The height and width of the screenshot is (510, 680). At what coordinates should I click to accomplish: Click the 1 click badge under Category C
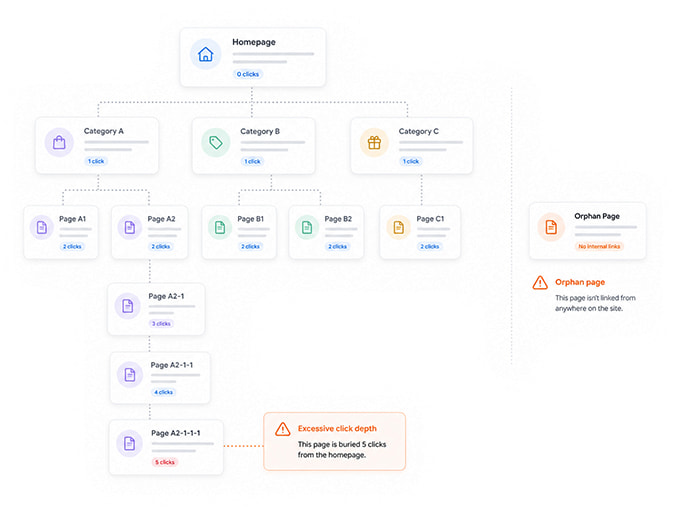coord(411,161)
